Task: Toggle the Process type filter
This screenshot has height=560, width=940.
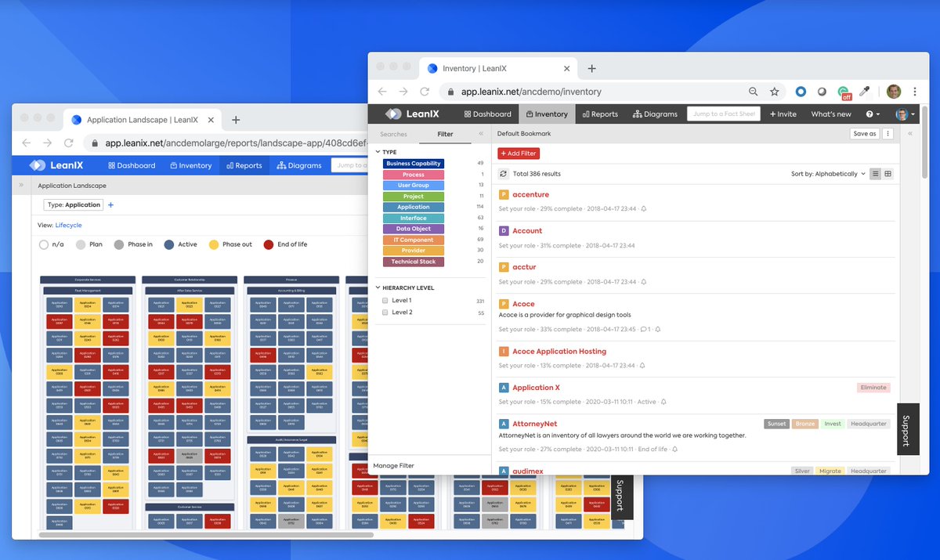Action: [414, 175]
